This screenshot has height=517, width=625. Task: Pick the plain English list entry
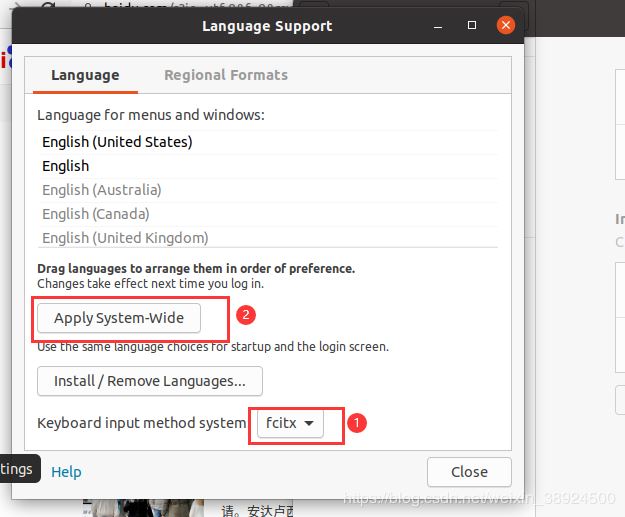tap(65, 166)
